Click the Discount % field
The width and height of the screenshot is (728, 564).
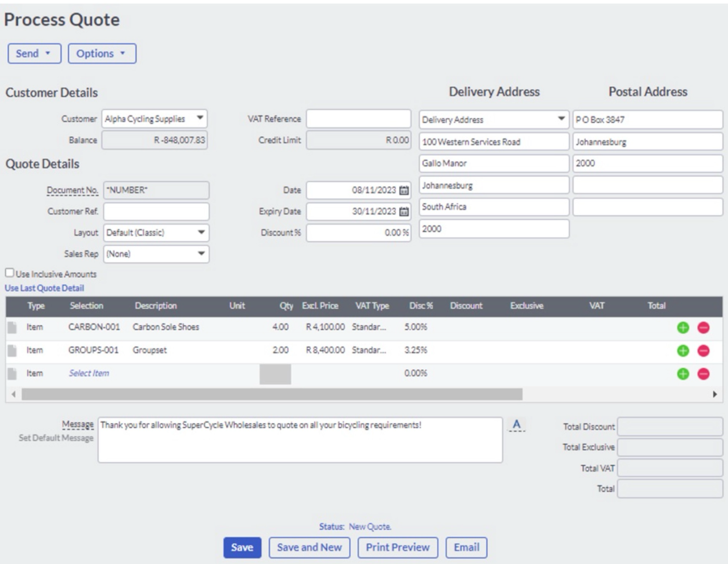pyautogui.click(x=358, y=232)
